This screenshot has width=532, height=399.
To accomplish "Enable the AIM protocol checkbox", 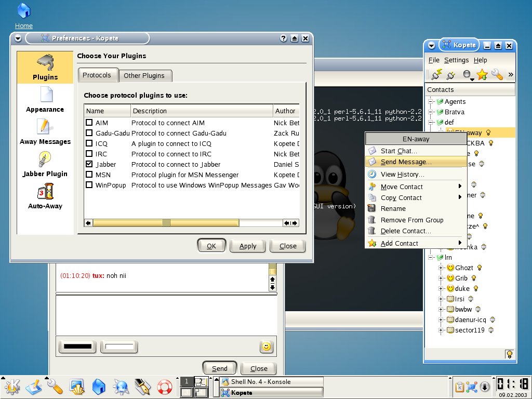I will click(89, 123).
